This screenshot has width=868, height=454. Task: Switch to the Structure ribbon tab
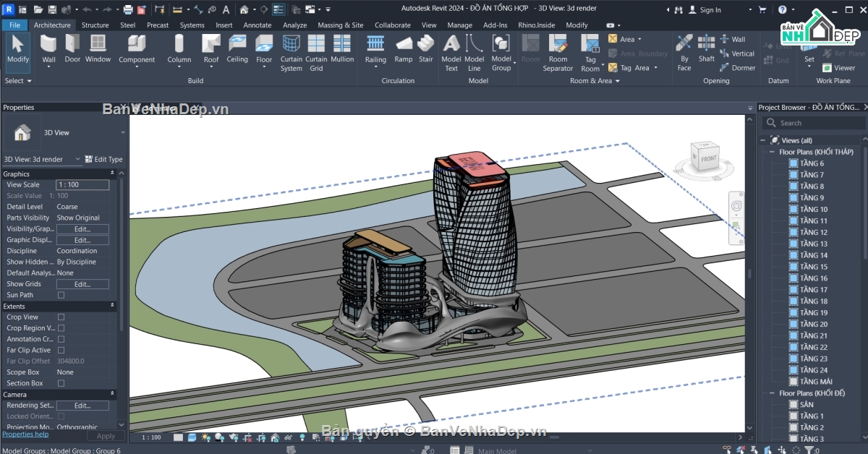[x=95, y=25]
